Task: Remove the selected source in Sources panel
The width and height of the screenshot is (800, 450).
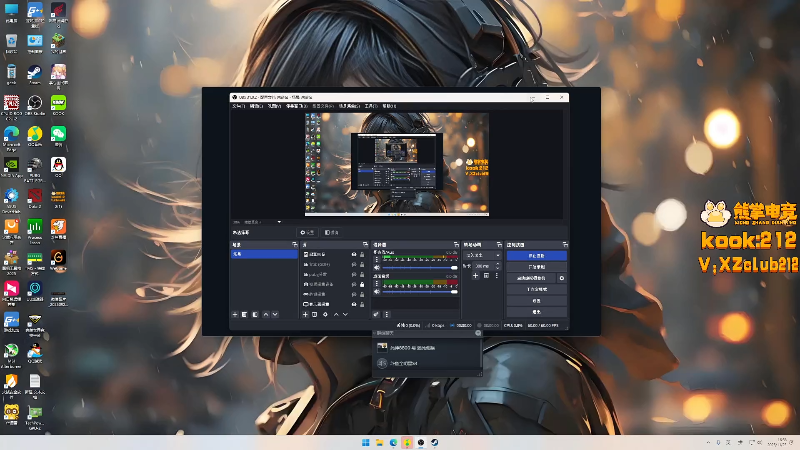Action: 315,315
